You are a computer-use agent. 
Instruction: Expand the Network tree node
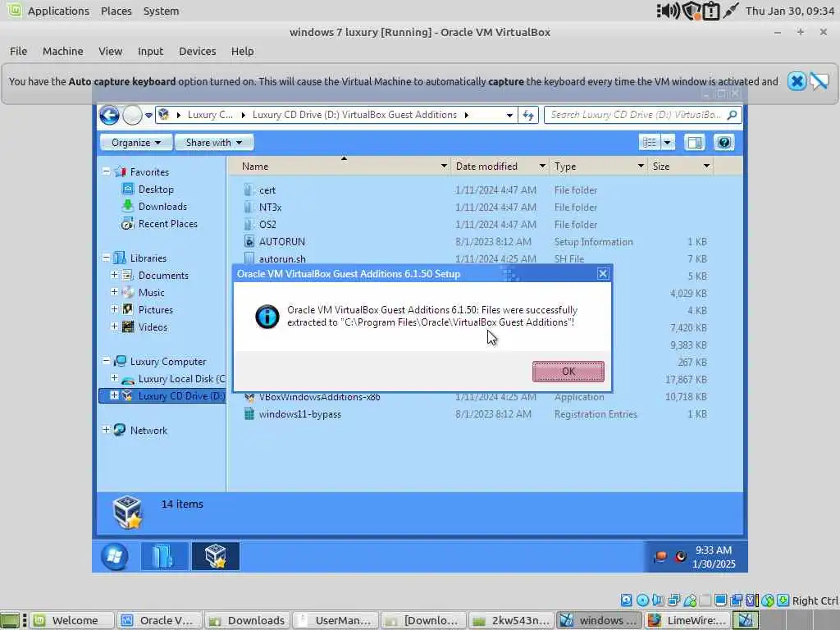pyautogui.click(x=106, y=430)
